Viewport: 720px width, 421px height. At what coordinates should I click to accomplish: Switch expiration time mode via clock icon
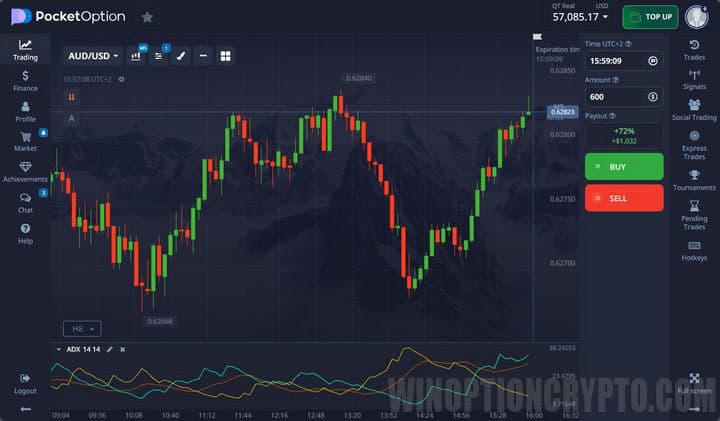pos(652,61)
